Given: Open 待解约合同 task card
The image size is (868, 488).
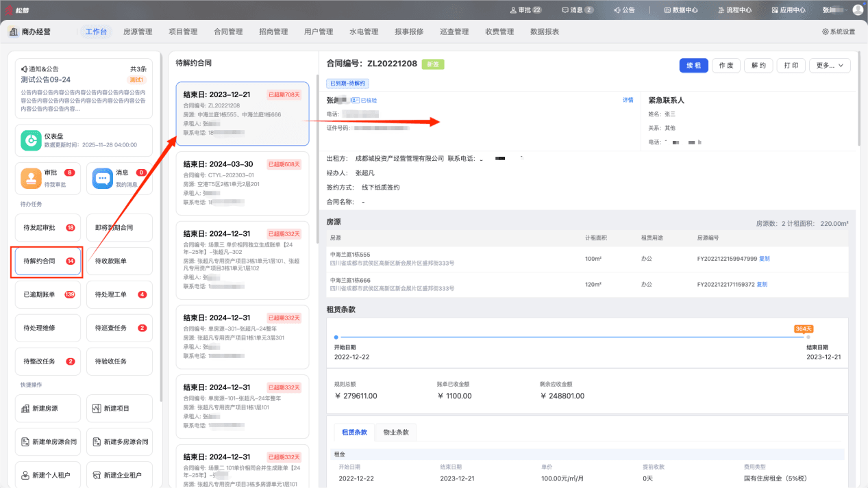Looking at the screenshot, I should [48, 261].
